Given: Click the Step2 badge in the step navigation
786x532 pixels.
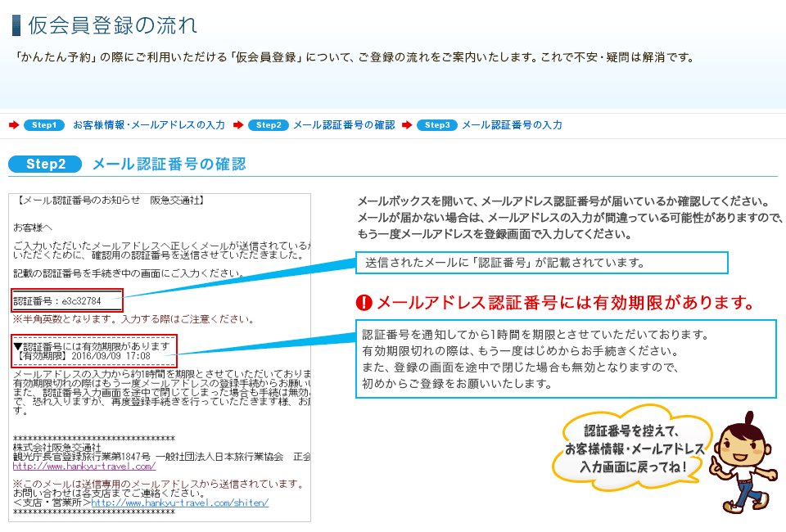Looking at the screenshot, I should pos(268,125).
